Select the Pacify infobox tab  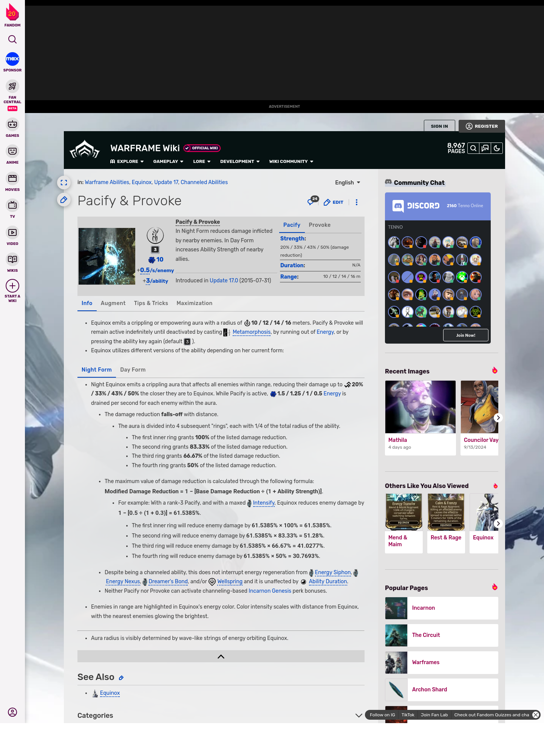(292, 225)
